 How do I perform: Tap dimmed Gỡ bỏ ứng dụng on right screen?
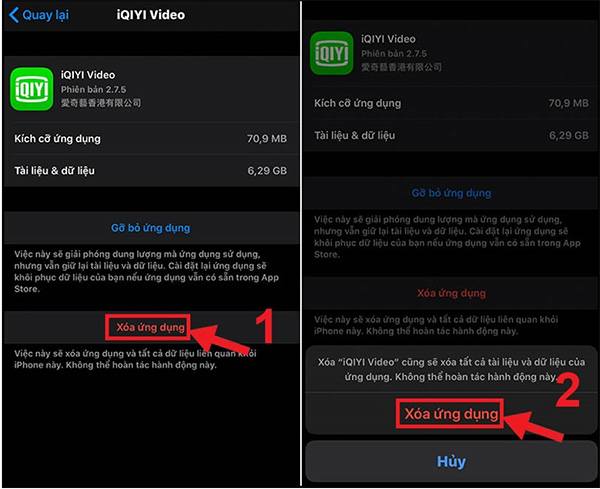point(451,193)
